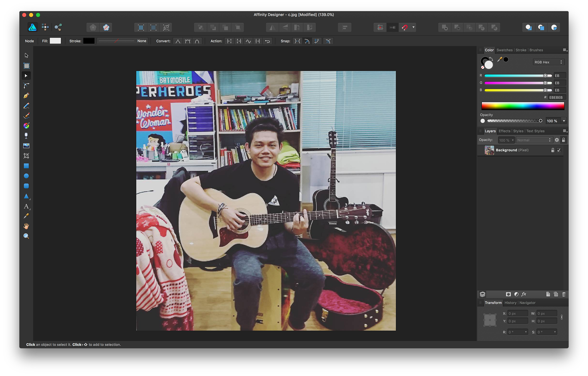The image size is (588, 376).
Task: Select the Rectangle shape tool
Action: (26, 166)
